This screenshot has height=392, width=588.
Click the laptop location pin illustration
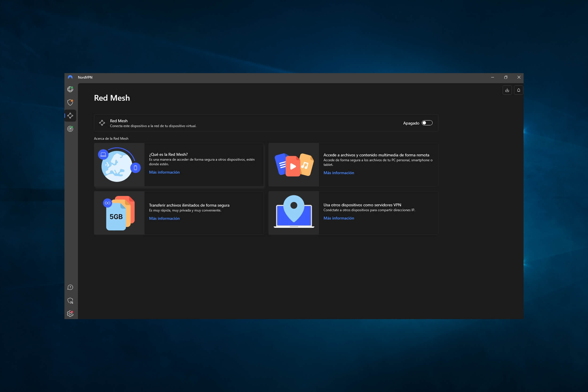[x=294, y=213]
